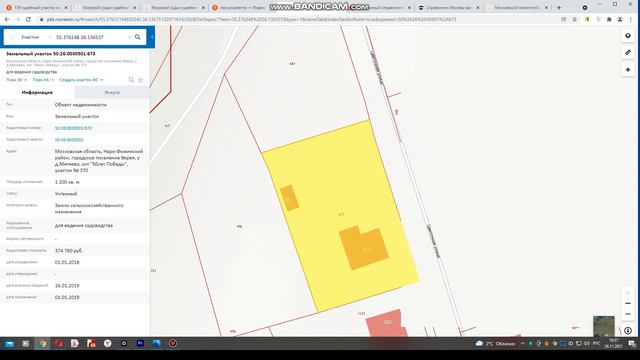Open the map layers button at top right
The width and height of the screenshot is (640, 360).
(x=628, y=36)
